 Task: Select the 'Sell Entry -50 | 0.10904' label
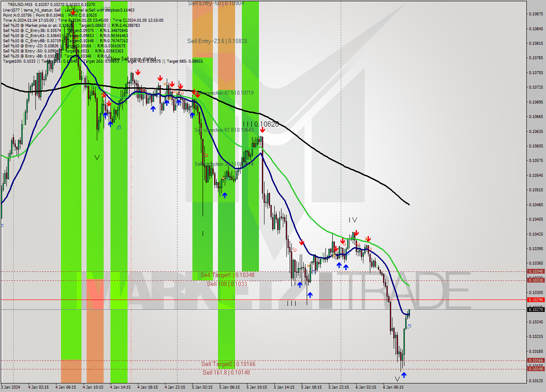(x=216, y=3)
